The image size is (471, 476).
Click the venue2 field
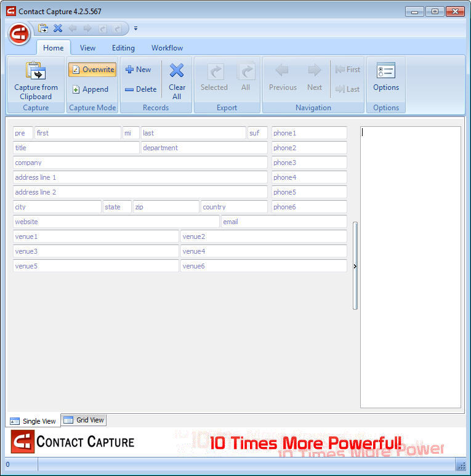(x=264, y=236)
